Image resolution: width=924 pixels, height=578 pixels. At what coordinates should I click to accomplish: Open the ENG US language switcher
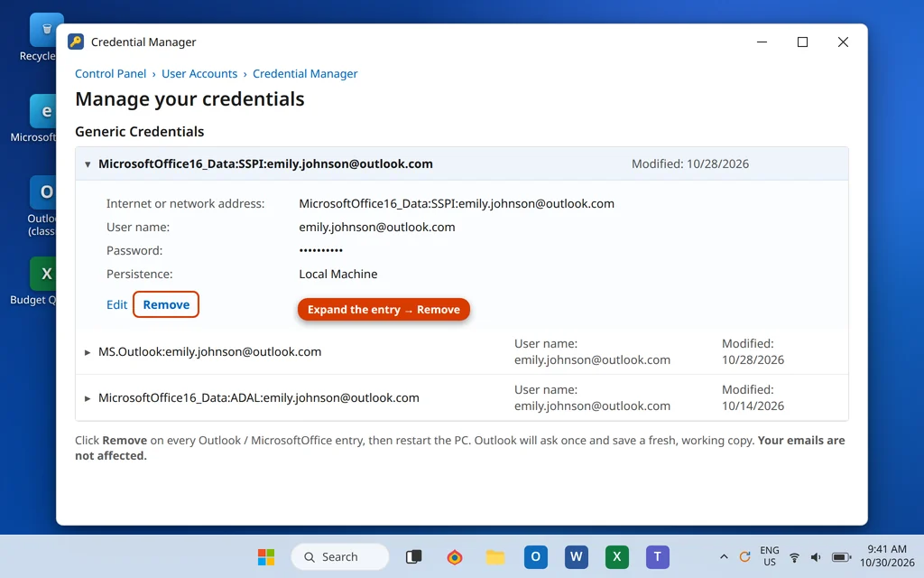[x=769, y=556]
